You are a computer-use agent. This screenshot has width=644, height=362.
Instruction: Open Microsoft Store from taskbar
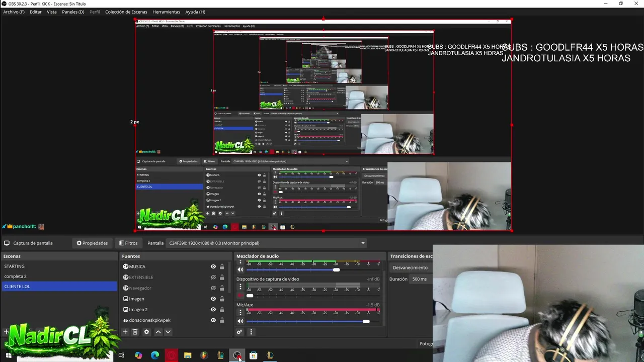point(254,355)
